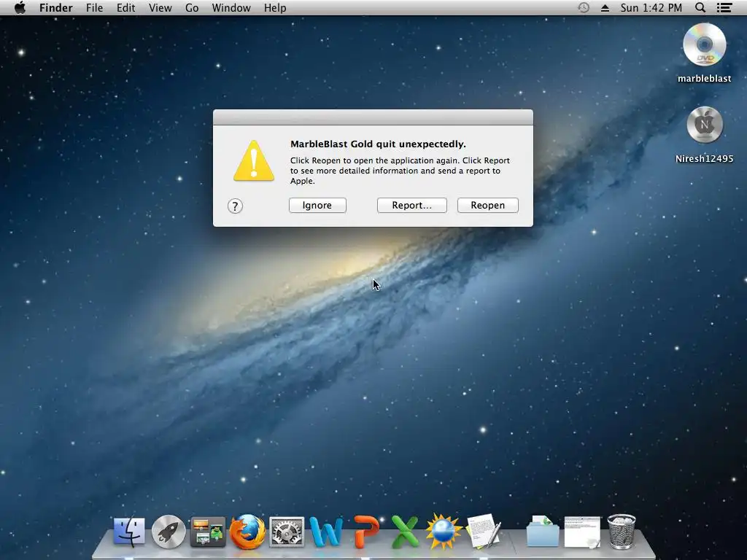Image resolution: width=747 pixels, height=560 pixels.
Task: Open the Finder menu
Action: click(55, 7)
